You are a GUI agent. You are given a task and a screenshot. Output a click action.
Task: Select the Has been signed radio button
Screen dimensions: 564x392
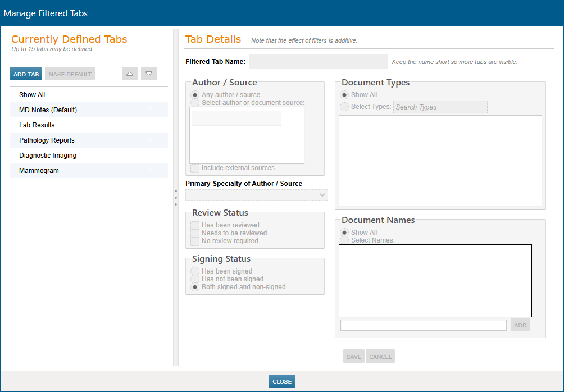pyautogui.click(x=195, y=271)
